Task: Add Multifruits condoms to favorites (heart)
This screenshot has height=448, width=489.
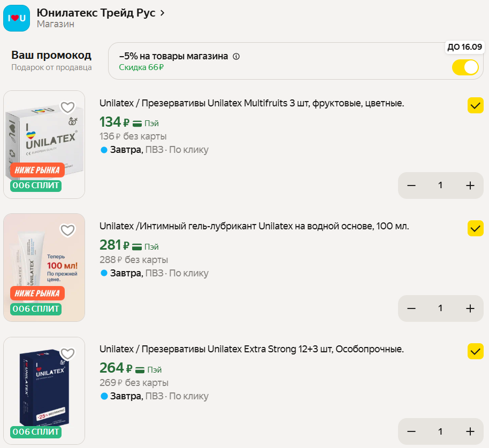Action: [x=67, y=107]
